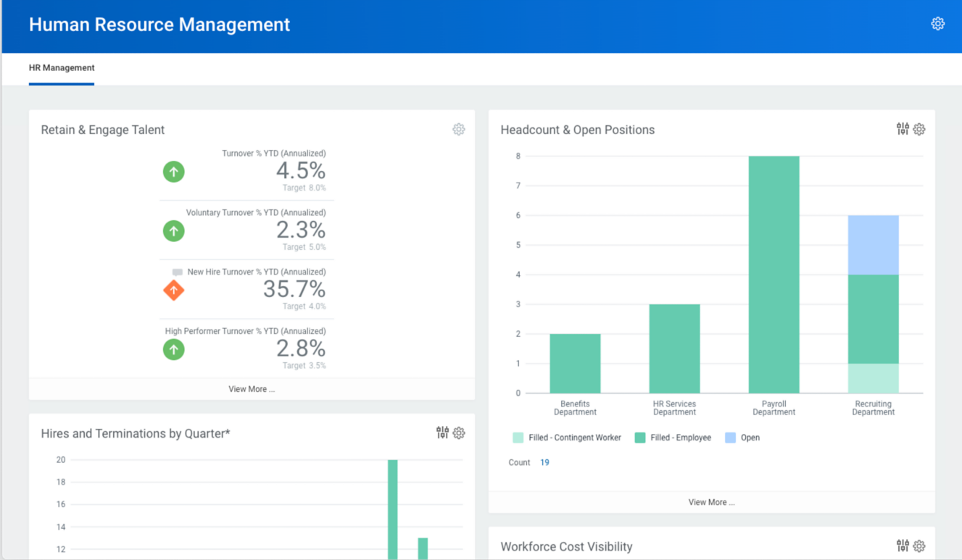Click the Headcount & Open Positions card title
962x560 pixels.
click(x=578, y=130)
